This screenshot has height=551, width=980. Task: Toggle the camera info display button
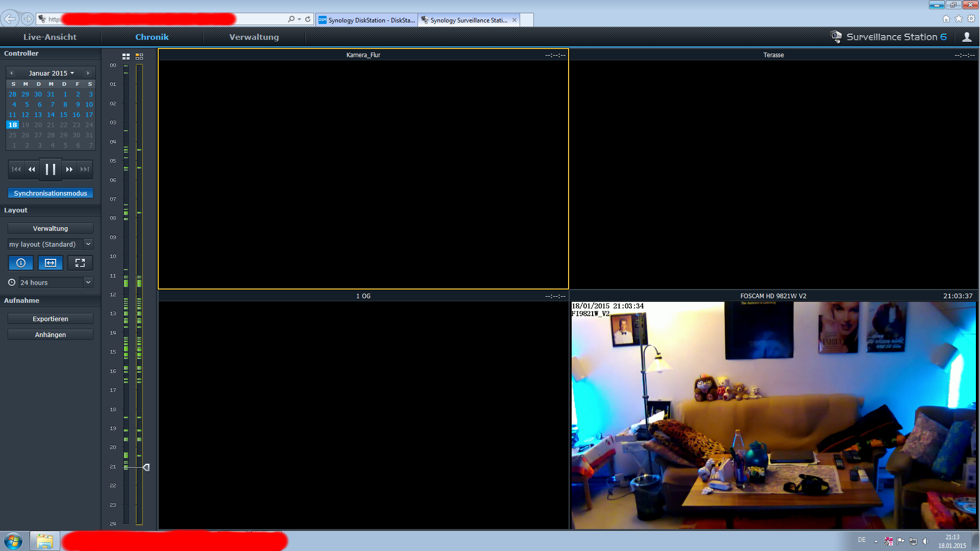point(21,263)
